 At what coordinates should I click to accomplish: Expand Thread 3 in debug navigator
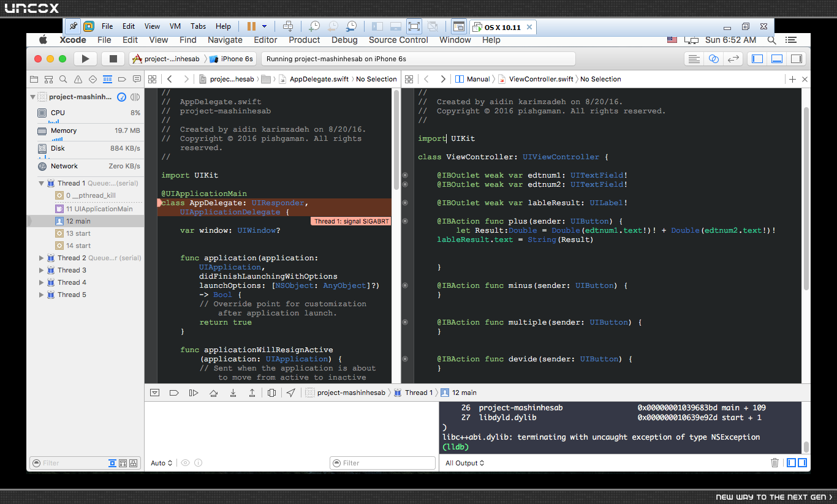click(x=42, y=270)
